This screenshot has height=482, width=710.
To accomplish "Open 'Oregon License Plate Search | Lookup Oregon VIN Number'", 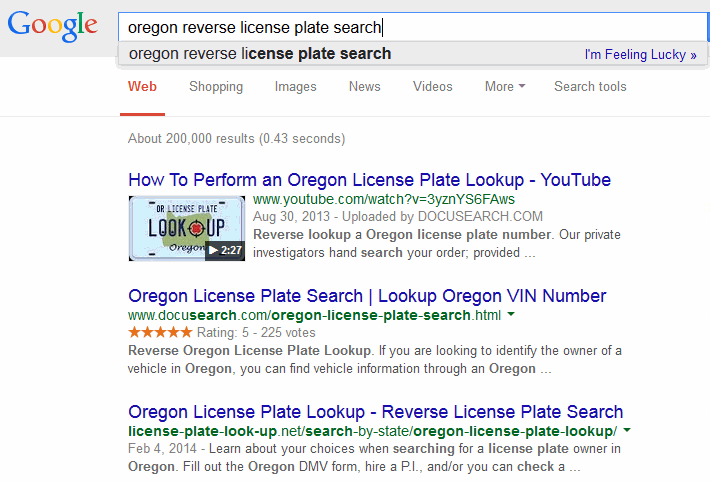I will click(x=367, y=296).
